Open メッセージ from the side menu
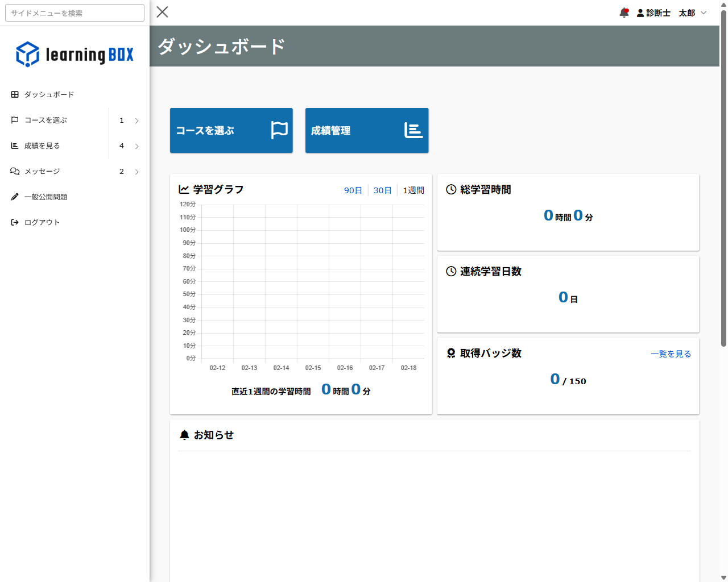This screenshot has width=728, height=582. [x=43, y=171]
